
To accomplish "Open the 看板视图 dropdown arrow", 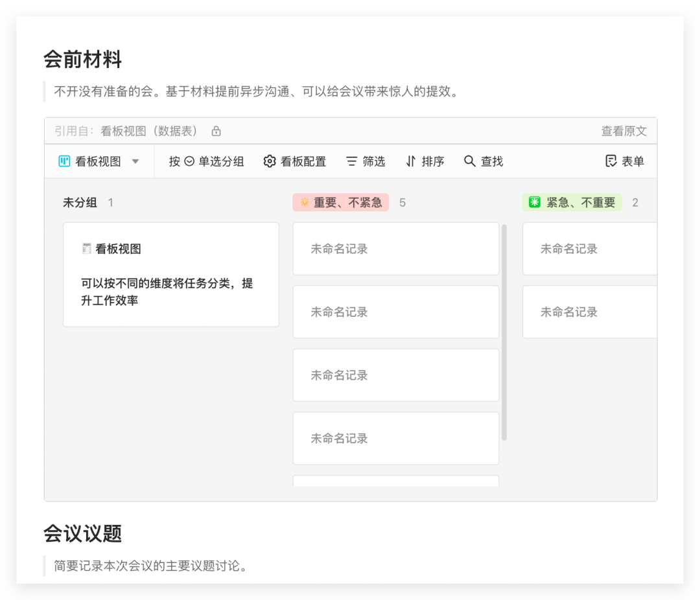I will pos(135,161).
